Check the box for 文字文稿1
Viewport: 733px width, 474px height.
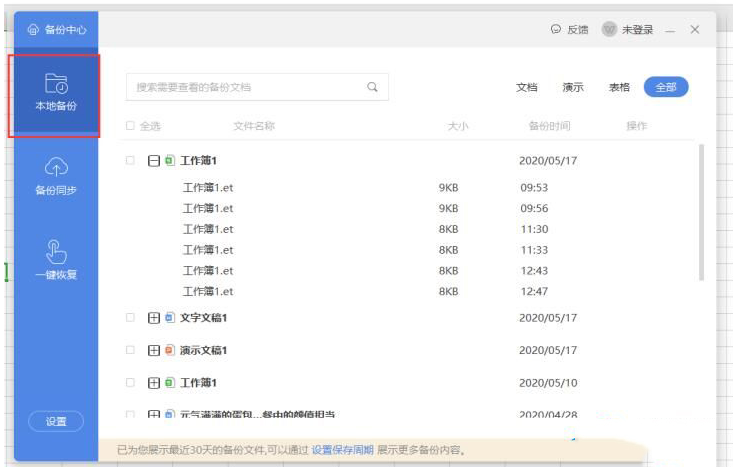[x=130, y=318]
